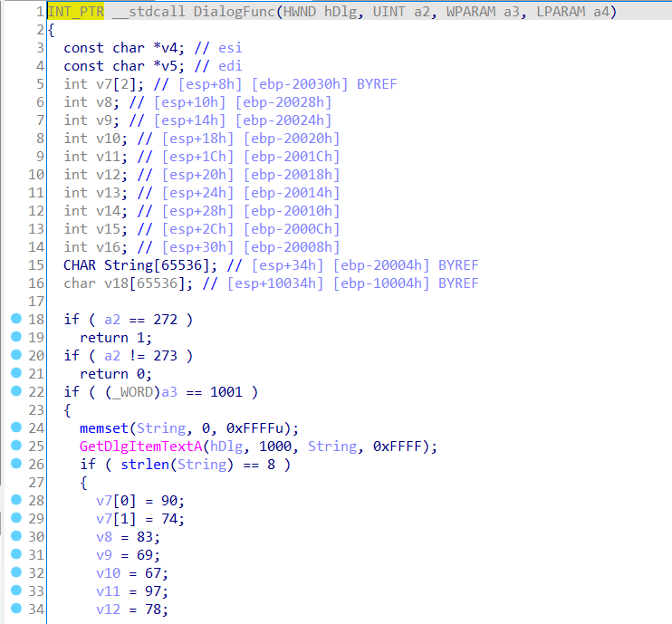The height and width of the screenshot is (624, 672).
Task: Toggle breakpoint dot on line 21 return 0
Action: click(x=15, y=374)
